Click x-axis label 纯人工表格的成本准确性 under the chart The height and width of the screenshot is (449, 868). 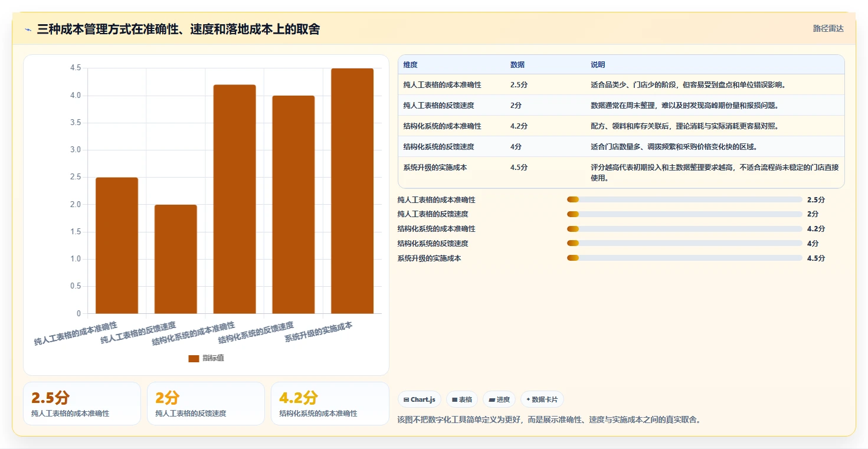76,333
